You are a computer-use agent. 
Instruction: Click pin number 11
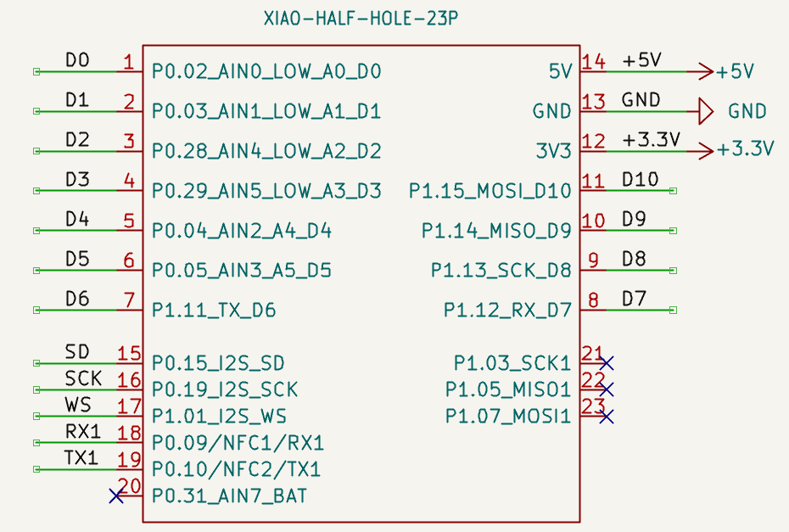(x=594, y=181)
